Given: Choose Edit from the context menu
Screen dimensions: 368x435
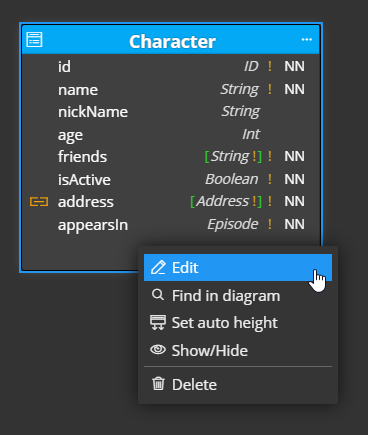Looking at the screenshot, I should 238,267.
